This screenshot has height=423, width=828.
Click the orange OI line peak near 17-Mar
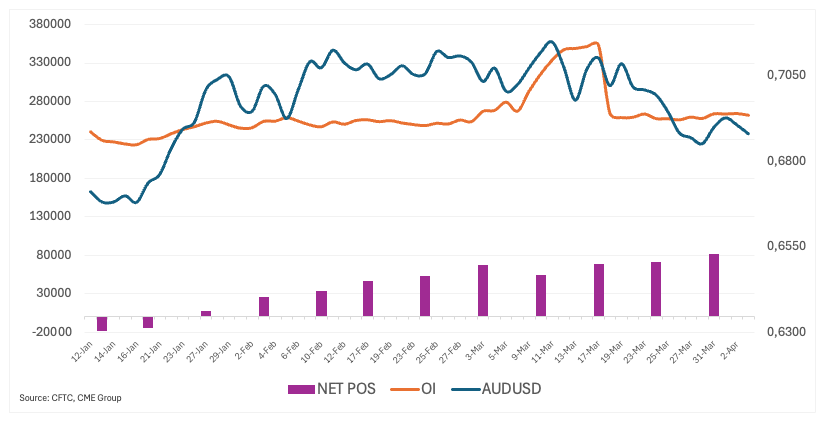point(596,43)
